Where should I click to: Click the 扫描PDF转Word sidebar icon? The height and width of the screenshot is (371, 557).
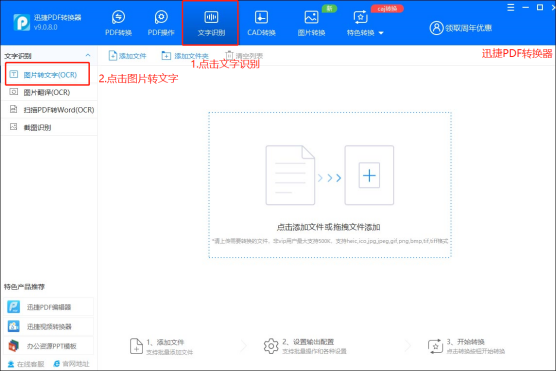click(x=13, y=109)
